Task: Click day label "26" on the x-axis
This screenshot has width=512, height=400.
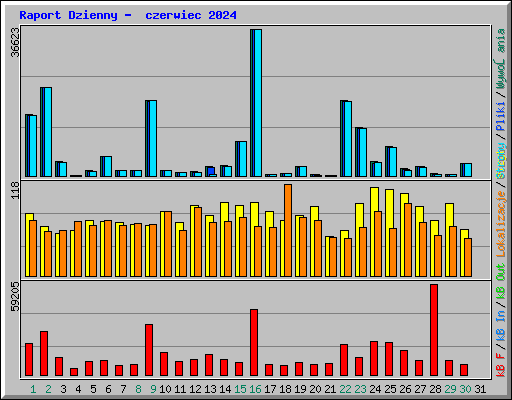Action: pyautogui.click(x=405, y=389)
